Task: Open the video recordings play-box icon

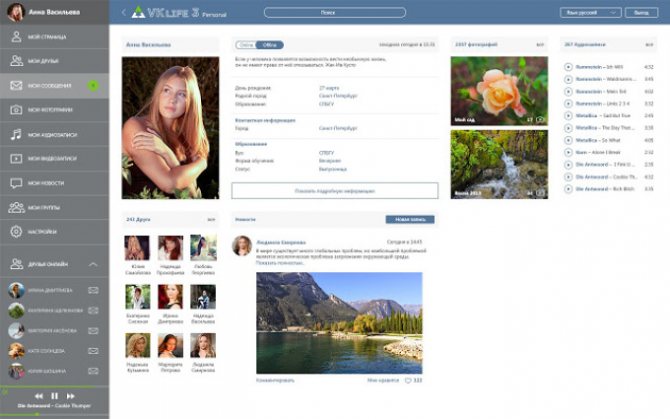Action: pos(16,158)
